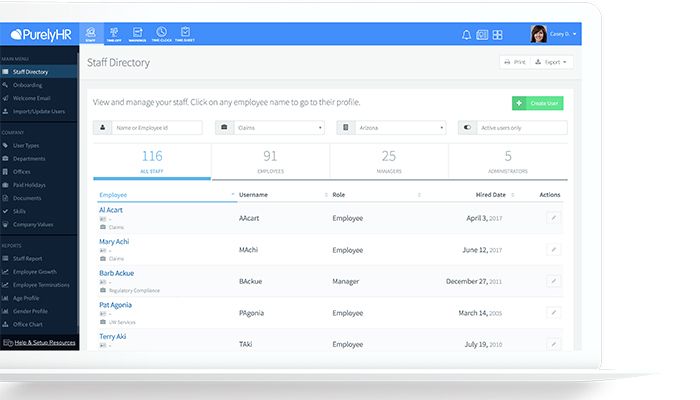Edit Mary Achi with the pencil icon
Viewport: 700px width, 400px height.
pyautogui.click(x=554, y=250)
